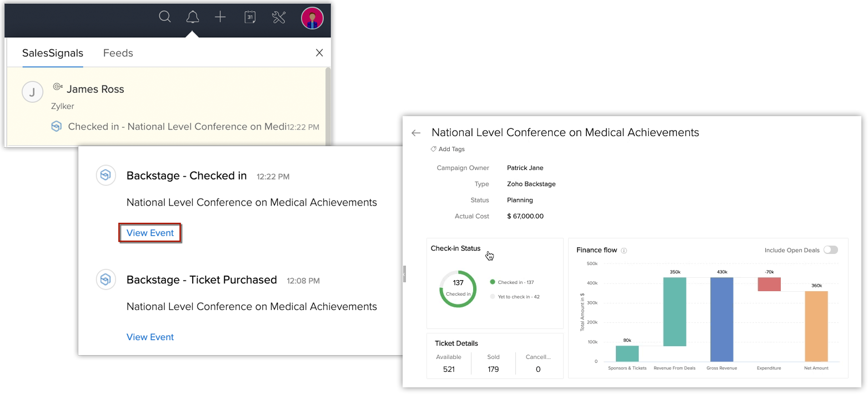The height and width of the screenshot is (394, 868).
Task: Click the target icon beside James Ross
Action: click(58, 87)
